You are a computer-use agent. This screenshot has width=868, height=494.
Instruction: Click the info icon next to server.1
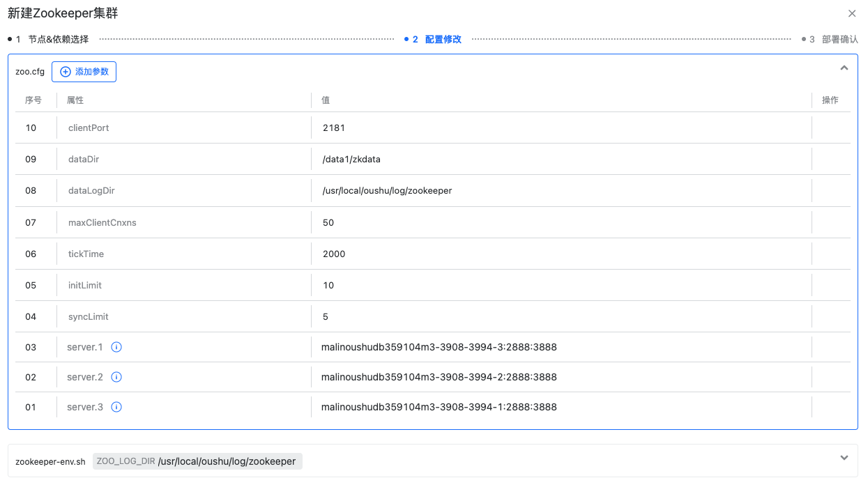click(116, 347)
